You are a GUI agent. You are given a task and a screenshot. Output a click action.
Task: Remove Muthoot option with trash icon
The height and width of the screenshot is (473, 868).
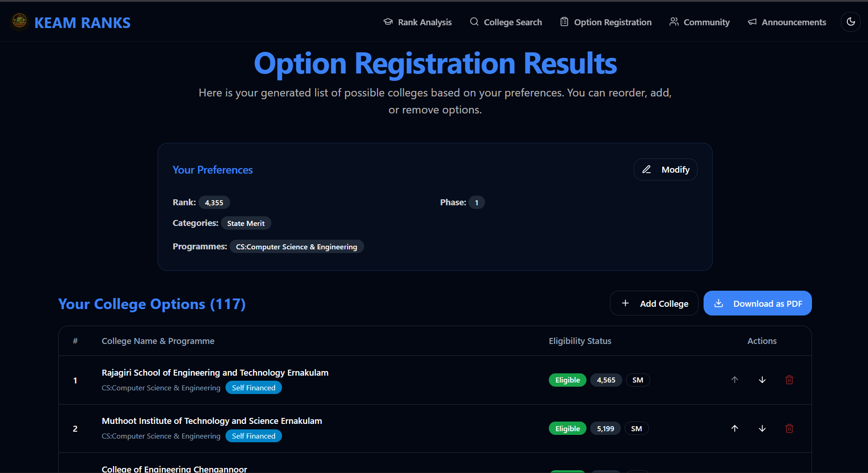coord(789,428)
